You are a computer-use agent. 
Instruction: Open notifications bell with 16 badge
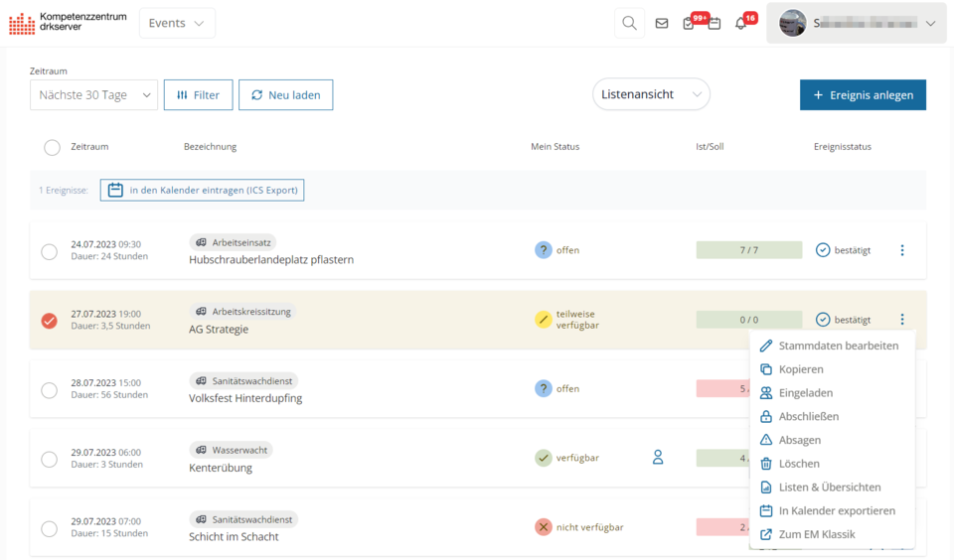tap(741, 23)
